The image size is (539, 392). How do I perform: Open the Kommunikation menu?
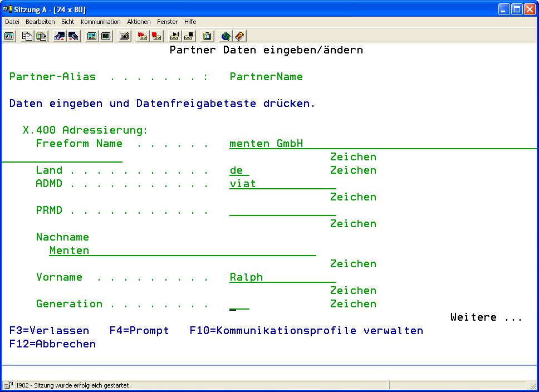(100, 22)
